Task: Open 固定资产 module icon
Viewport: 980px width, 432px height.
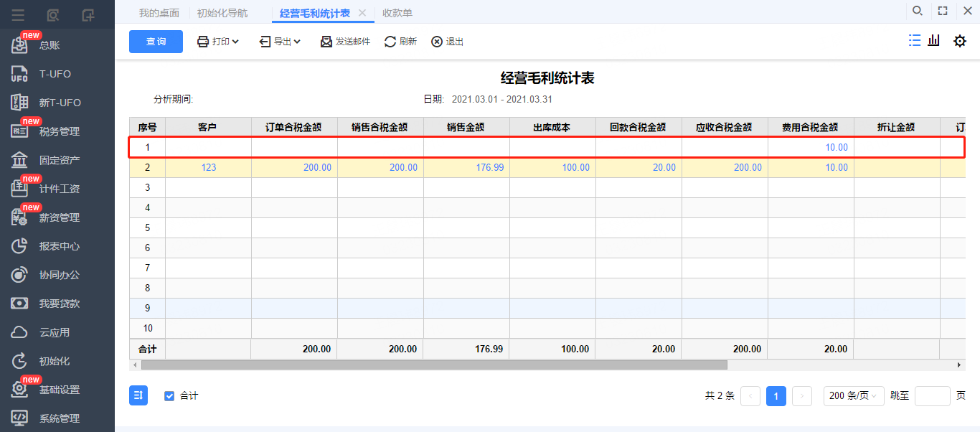Action: (x=19, y=160)
